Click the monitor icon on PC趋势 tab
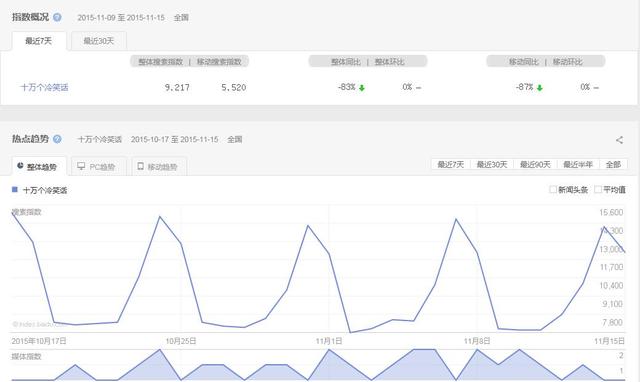This screenshot has width=640, height=382. [81, 166]
